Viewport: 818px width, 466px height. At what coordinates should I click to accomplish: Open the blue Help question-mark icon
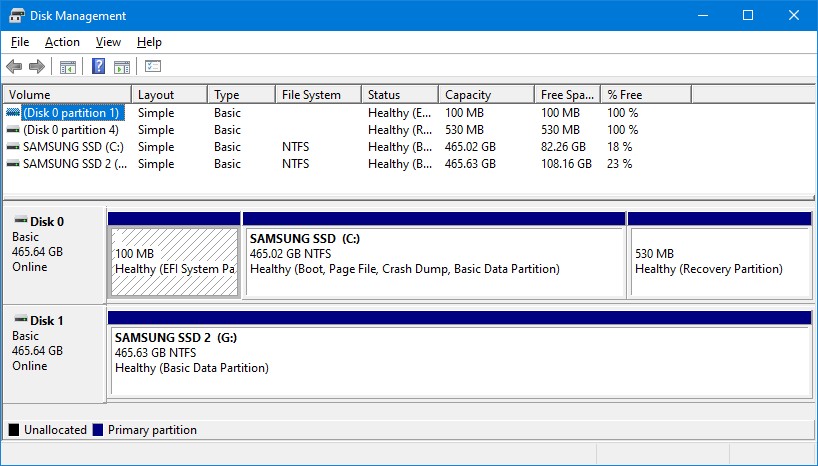99,66
